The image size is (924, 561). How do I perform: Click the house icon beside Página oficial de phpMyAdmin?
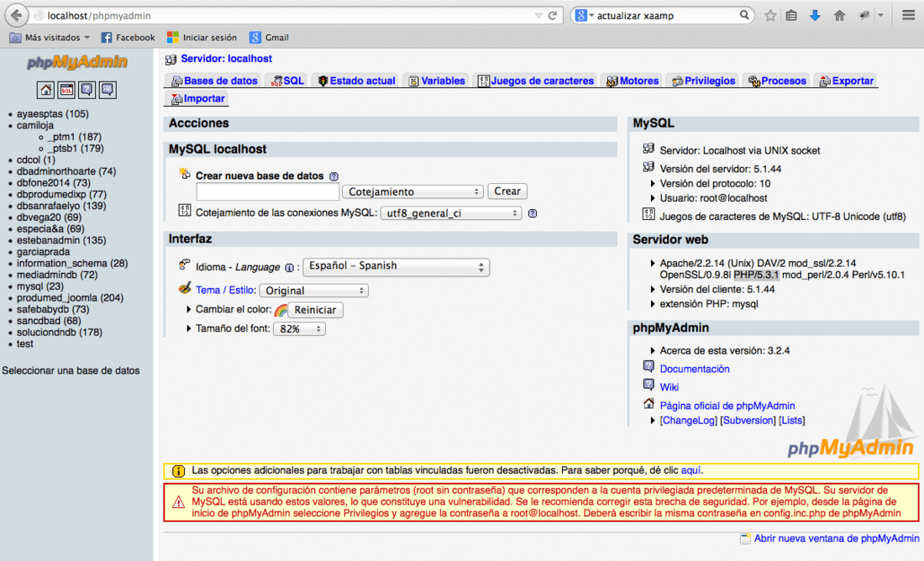point(648,404)
